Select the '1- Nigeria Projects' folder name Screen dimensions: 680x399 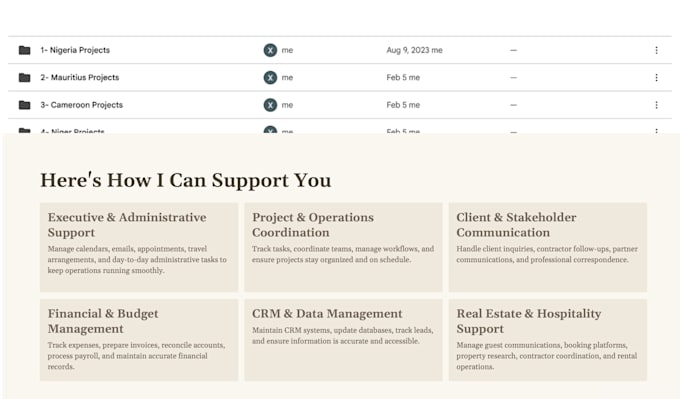click(x=75, y=50)
